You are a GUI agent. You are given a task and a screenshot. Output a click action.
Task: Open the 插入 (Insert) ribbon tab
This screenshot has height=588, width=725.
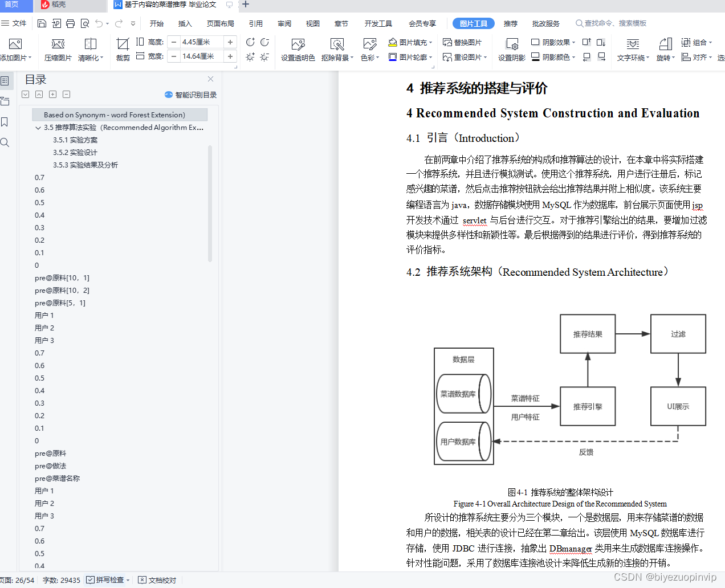click(185, 23)
